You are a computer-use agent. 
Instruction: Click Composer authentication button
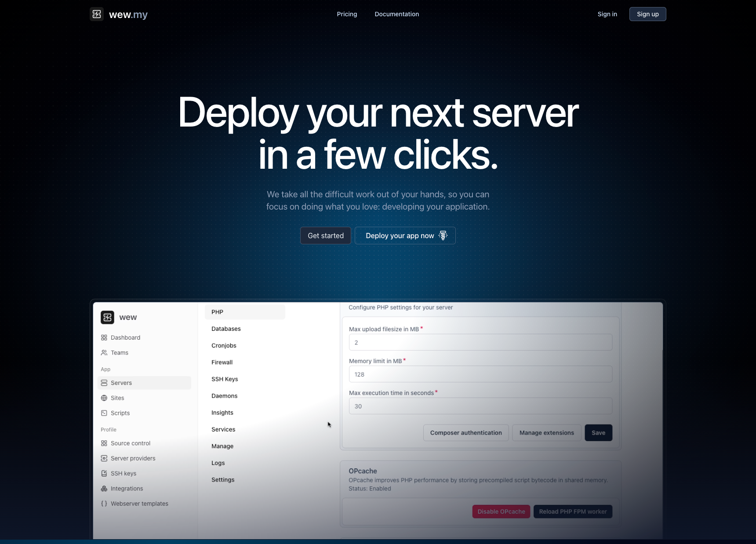click(466, 433)
